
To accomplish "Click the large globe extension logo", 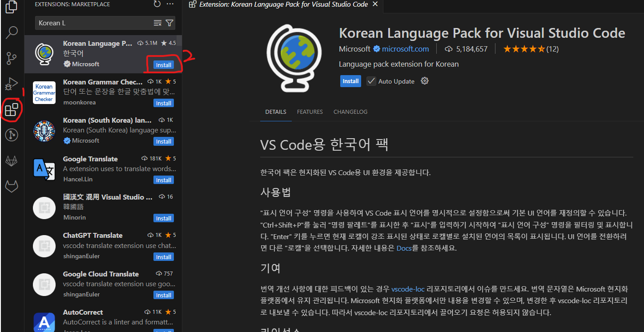I will [x=293, y=57].
